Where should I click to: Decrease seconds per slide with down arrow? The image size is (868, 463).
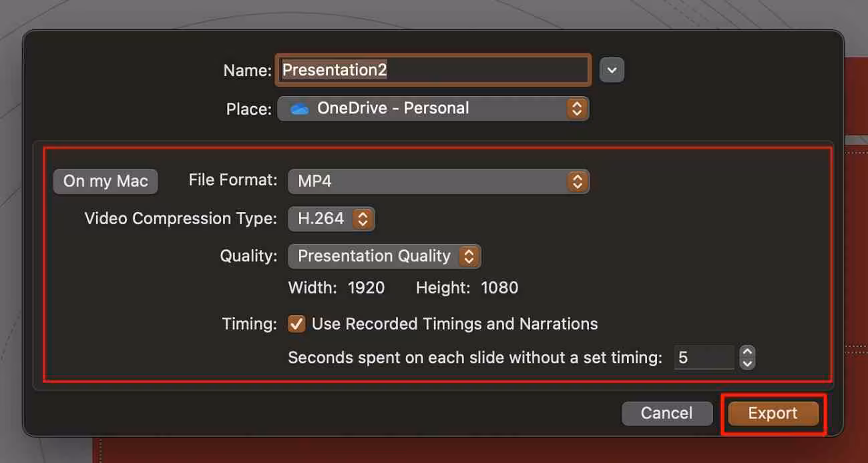point(748,364)
